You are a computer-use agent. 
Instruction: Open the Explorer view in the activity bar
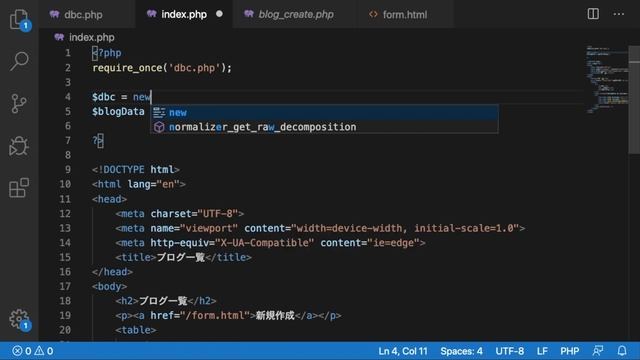(19, 19)
